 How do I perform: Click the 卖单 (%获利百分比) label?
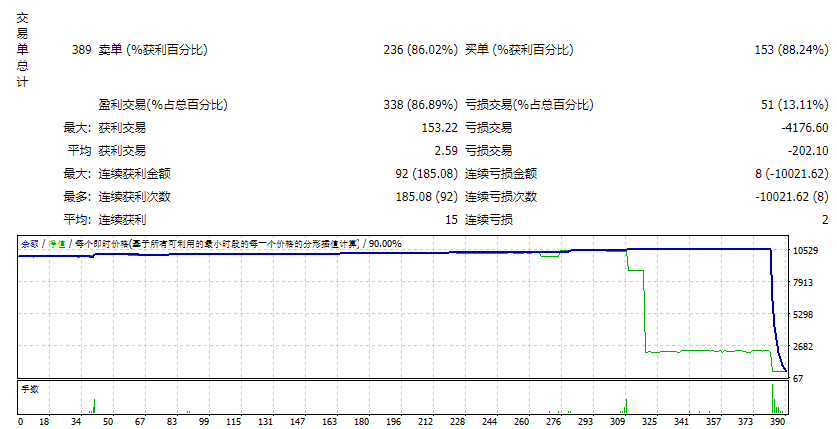153,50
